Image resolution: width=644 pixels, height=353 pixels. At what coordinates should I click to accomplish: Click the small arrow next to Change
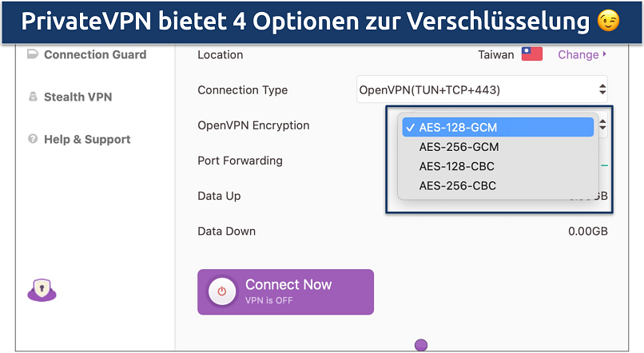coord(604,54)
